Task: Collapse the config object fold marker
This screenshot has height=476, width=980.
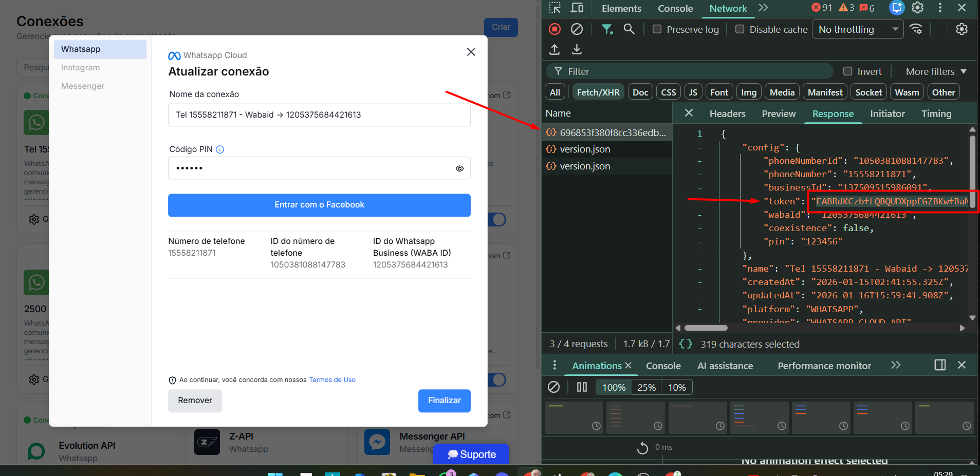Action: [x=699, y=148]
